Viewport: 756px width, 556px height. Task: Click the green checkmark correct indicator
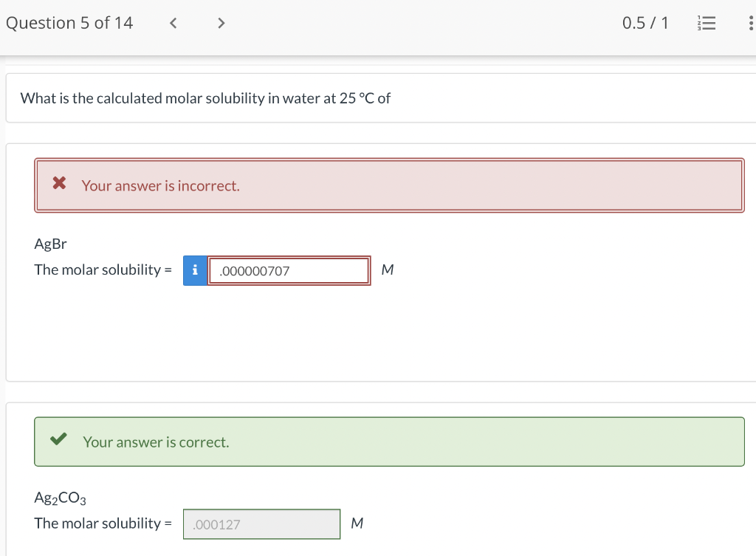[58, 439]
